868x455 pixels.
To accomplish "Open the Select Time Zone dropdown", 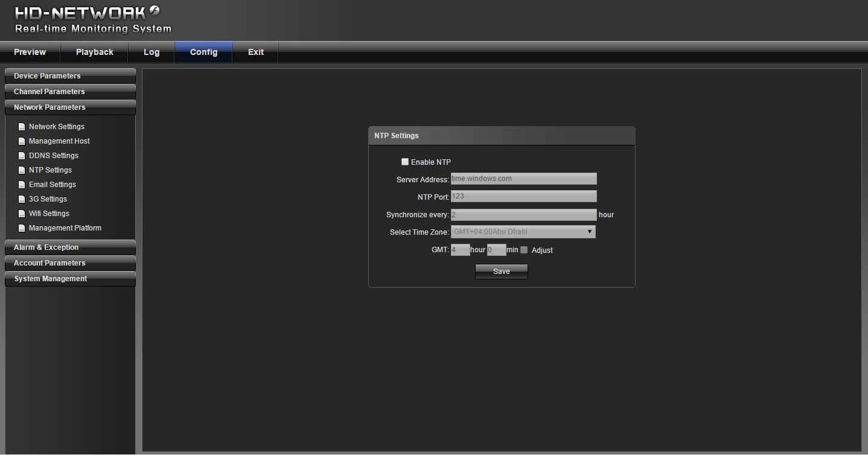I will click(523, 232).
